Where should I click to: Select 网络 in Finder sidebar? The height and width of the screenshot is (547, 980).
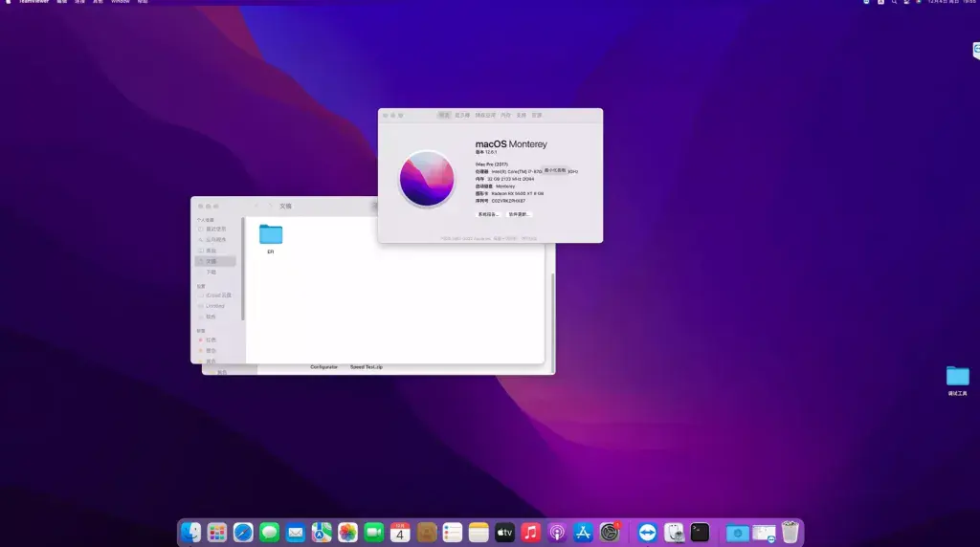215,317
